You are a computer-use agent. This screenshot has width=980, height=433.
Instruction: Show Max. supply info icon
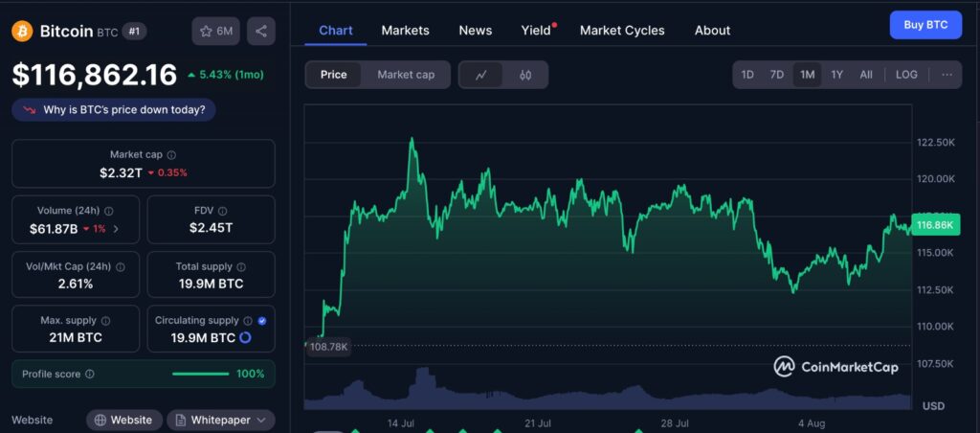(105, 320)
